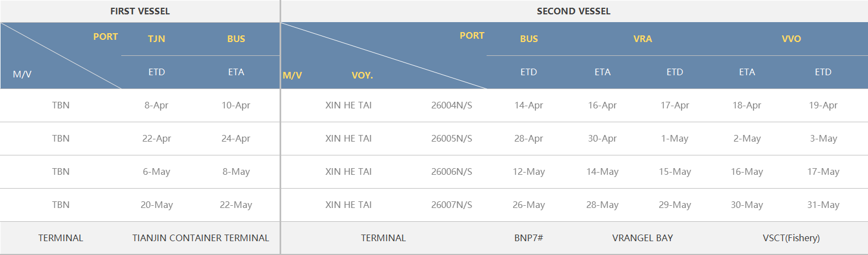Click the VSCT(Fishery) terminal cell
This screenshot has width=868, height=255.
791,238
